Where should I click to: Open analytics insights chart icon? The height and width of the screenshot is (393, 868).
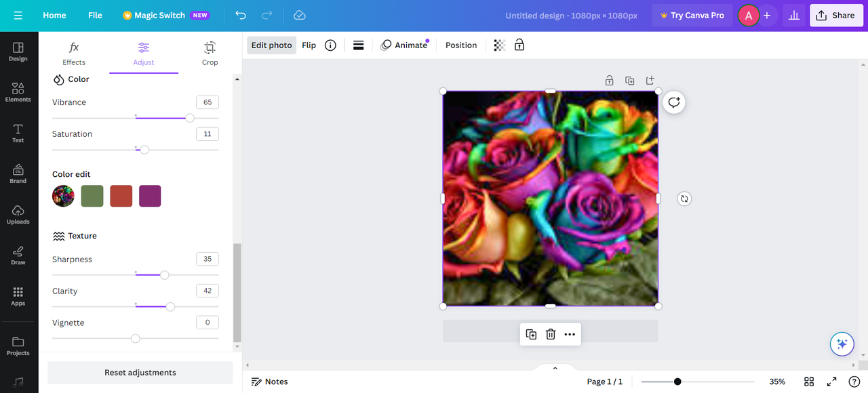pos(793,15)
